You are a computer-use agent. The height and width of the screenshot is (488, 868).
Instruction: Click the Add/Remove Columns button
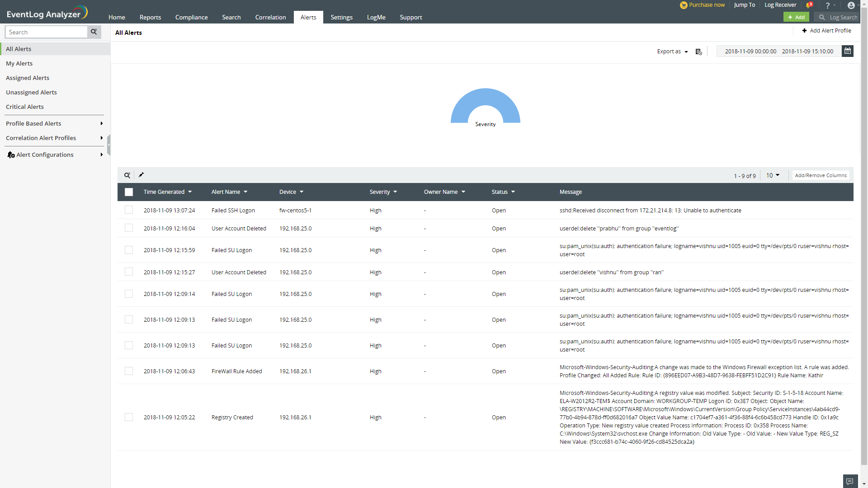click(x=821, y=175)
